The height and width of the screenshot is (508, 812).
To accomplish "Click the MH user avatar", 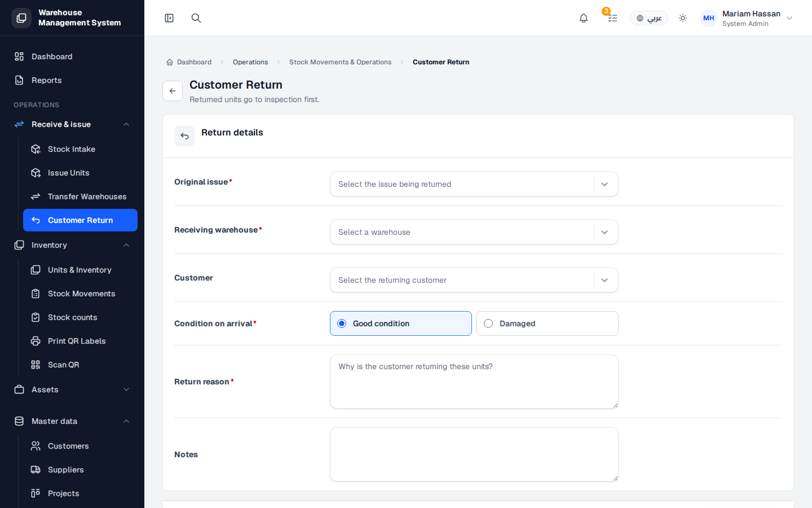I will click(709, 18).
